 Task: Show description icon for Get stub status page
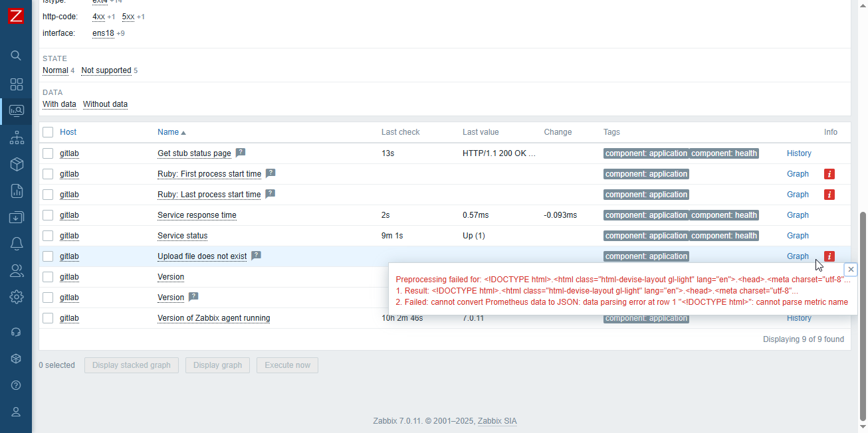(241, 153)
